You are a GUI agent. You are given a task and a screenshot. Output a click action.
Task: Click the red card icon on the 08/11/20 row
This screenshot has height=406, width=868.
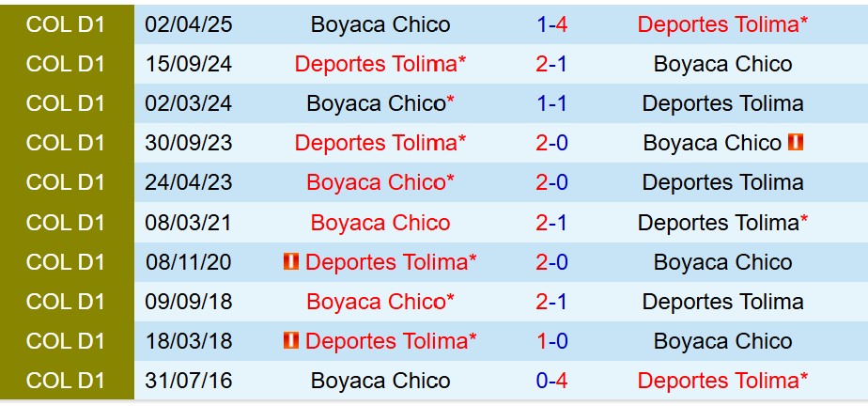click(x=291, y=262)
